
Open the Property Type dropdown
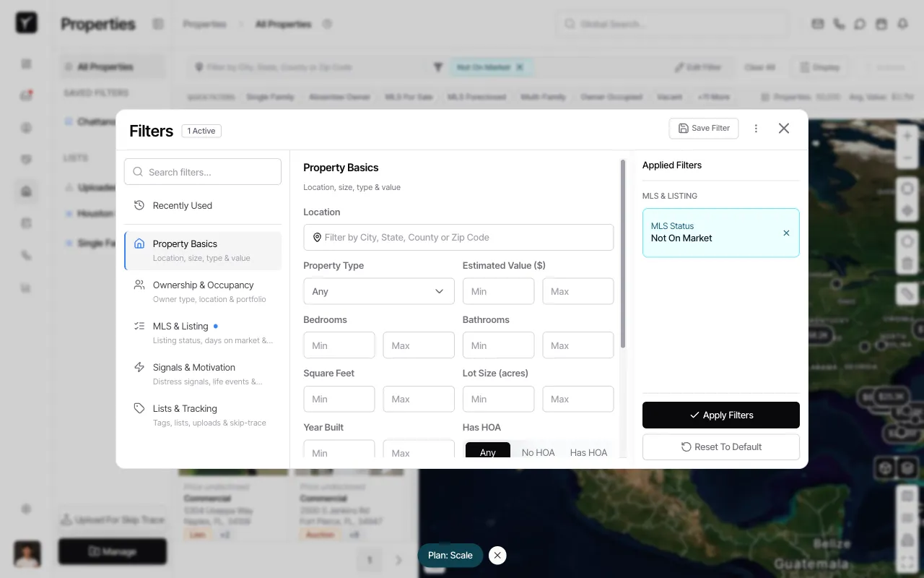point(378,291)
